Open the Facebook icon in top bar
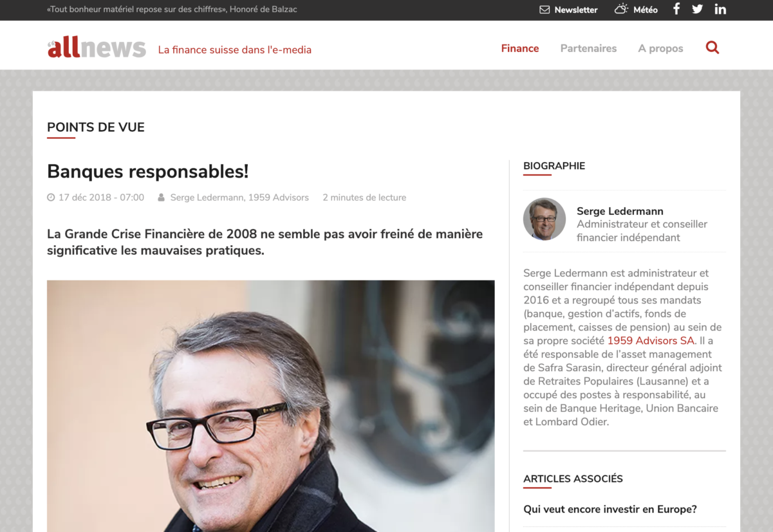The height and width of the screenshot is (532, 773). pyautogui.click(x=676, y=9)
